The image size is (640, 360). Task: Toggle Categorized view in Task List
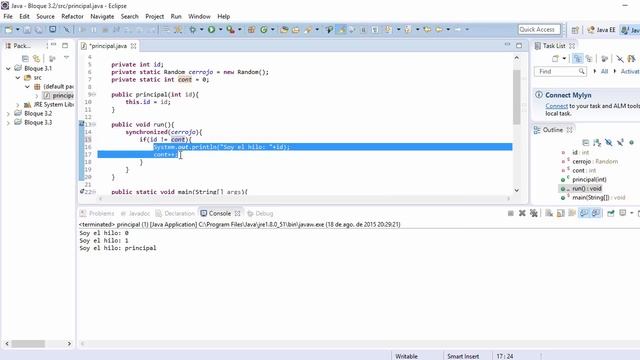[x=577, y=59]
